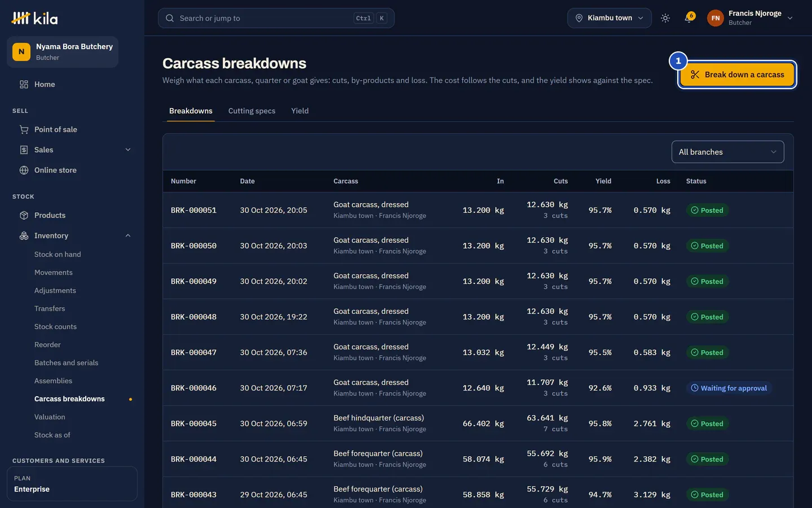The image size is (812, 508).
Task: Go to Movements page
Action: pyautogui.click(x=54, y=273)
